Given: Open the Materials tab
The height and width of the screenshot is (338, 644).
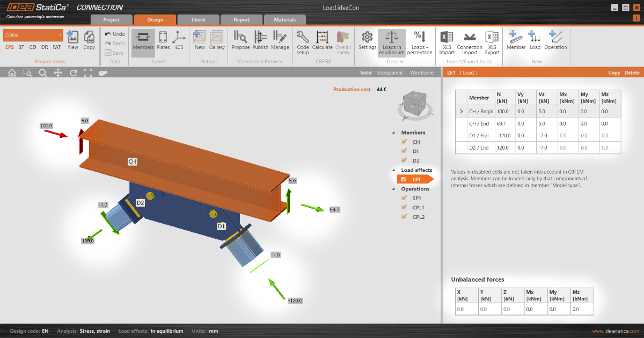Looking at the screenshot, I should coord(285,19).
